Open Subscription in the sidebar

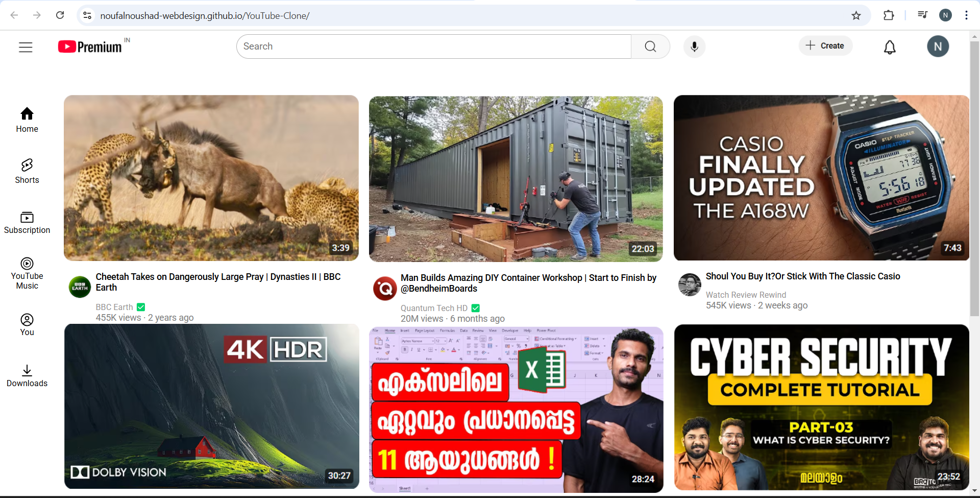click(27, 223)
